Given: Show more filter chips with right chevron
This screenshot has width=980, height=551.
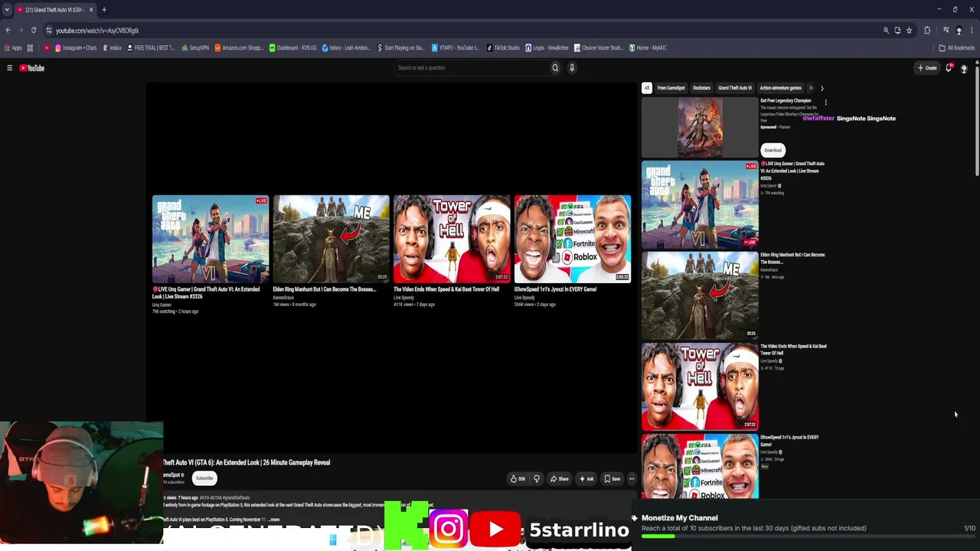Looking at the screenshot, I should point(822,88).
